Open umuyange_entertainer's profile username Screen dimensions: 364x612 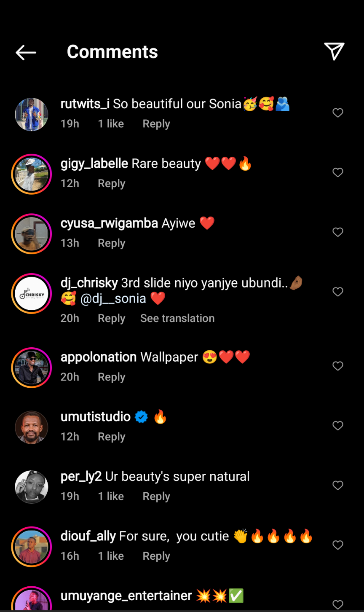point(126,596)
